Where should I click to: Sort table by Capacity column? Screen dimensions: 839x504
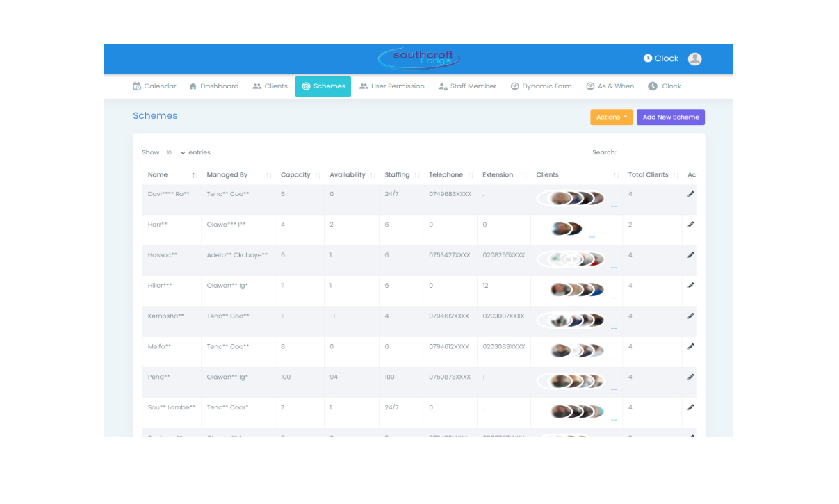coord(300,175)
